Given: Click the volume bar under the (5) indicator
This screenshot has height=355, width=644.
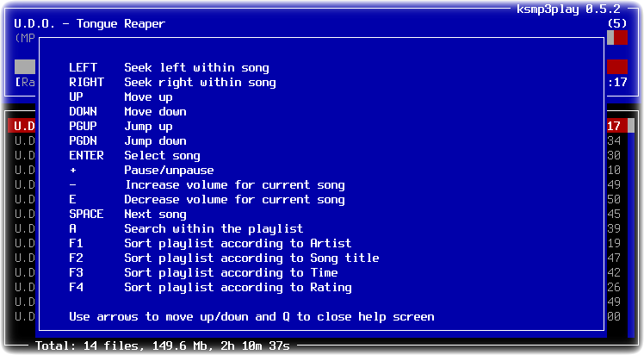Looking at the screenshot, I should (x=617, y=38).
